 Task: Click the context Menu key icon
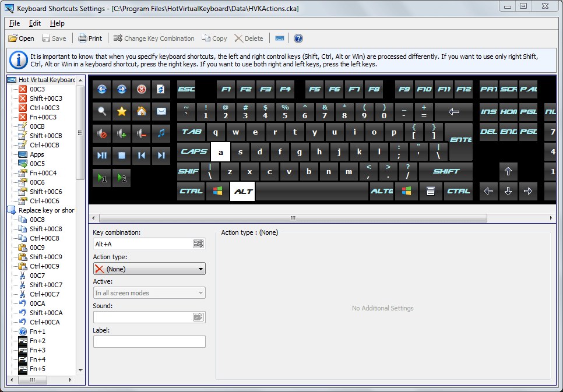coord(431,191)
